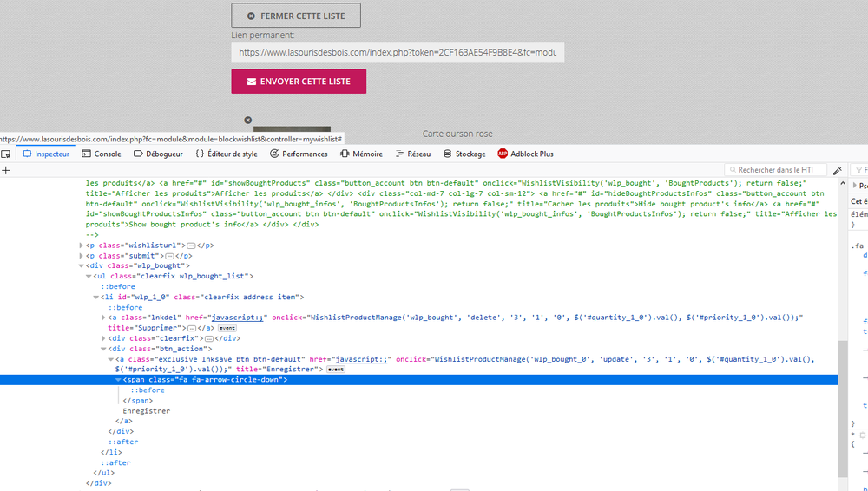Click the markup scrollbar up arrow
Screen dimensions: 868x491
coord(843,183)
